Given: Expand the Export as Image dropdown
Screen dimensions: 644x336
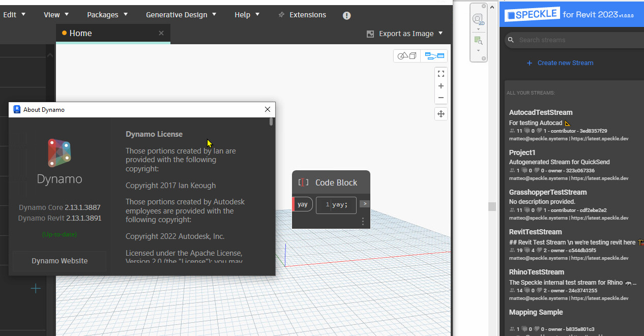Looking at the screenshot, I should coord(441,34).
